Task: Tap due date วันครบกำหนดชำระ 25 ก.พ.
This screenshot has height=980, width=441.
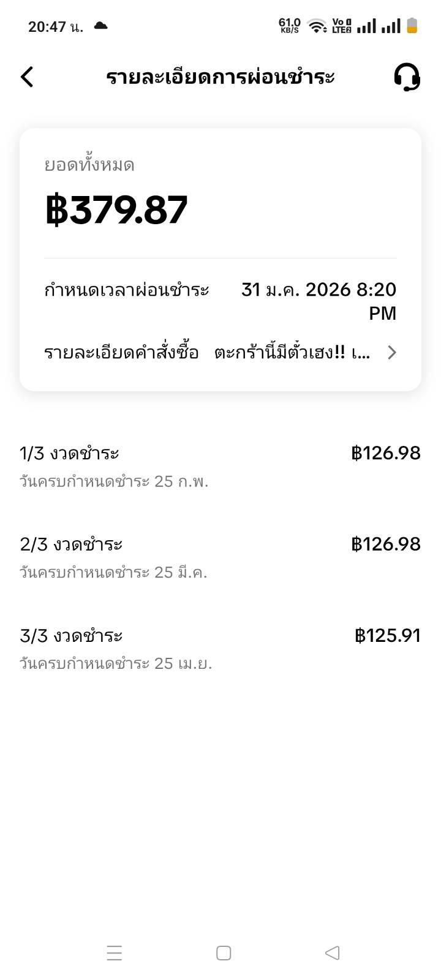Action: tap(114, 481)
